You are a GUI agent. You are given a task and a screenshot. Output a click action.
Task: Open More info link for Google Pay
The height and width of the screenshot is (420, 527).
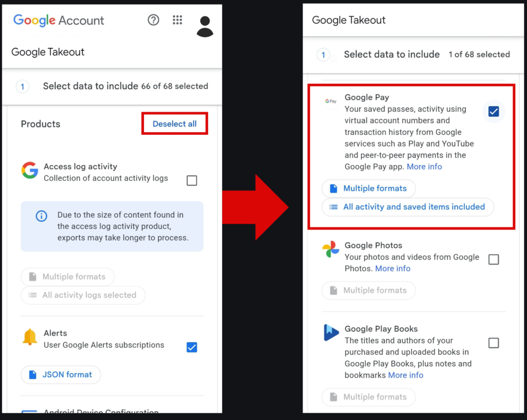pyautogui.click(x=424, y=167)
